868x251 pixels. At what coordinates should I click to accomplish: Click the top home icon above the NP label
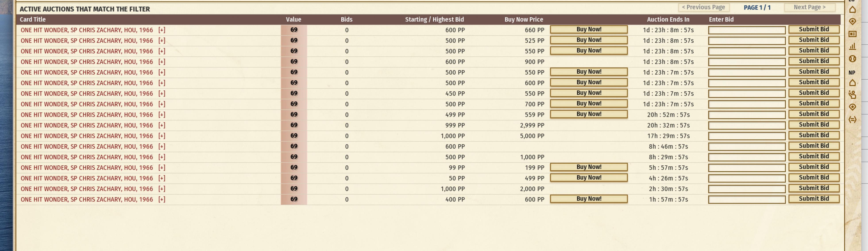[852, 10]
